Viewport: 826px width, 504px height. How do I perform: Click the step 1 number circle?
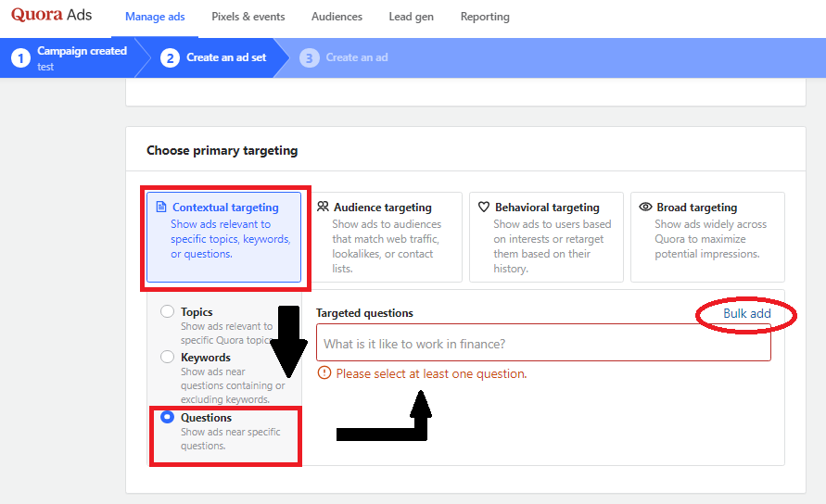click(x=20, y=58)
